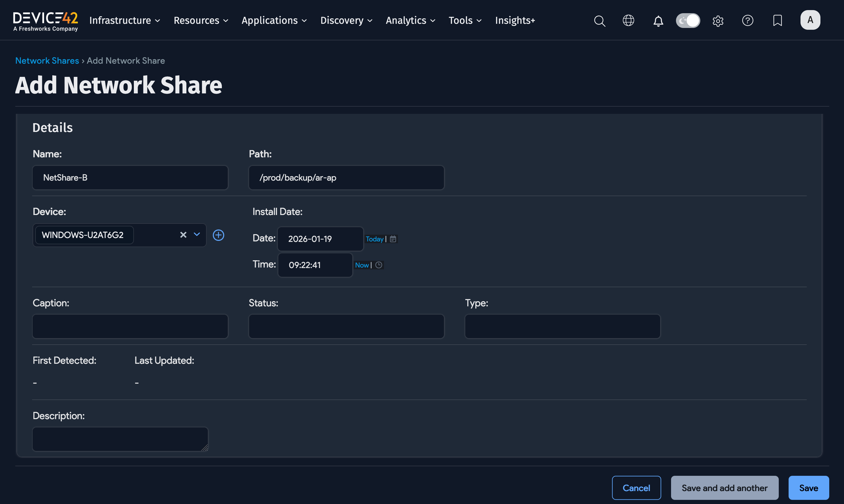Screen dimensions: 844x504
Task: Open the calendar picker icon beside Date
Action: point(393,239)
